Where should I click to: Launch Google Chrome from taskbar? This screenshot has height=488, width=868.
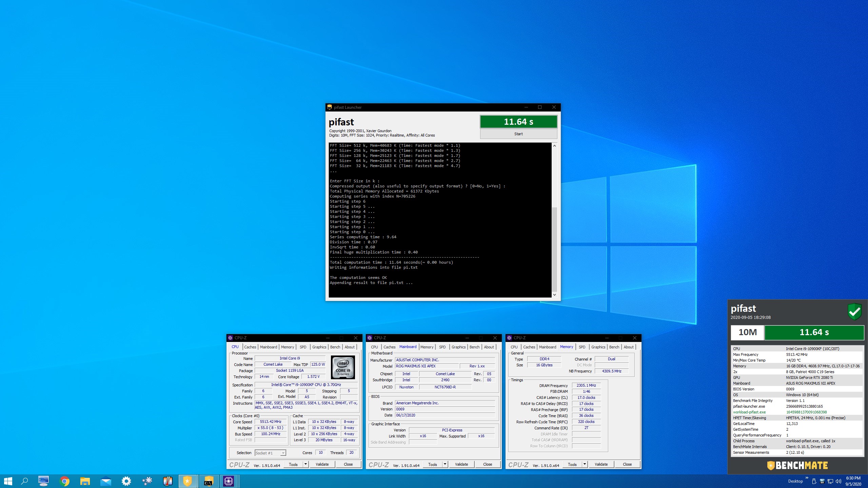(64, 481)
